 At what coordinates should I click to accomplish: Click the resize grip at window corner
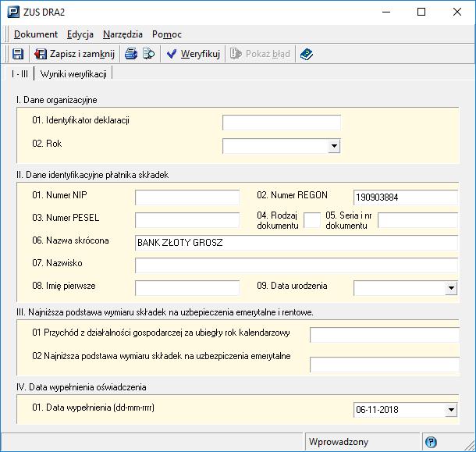[470, 445]
